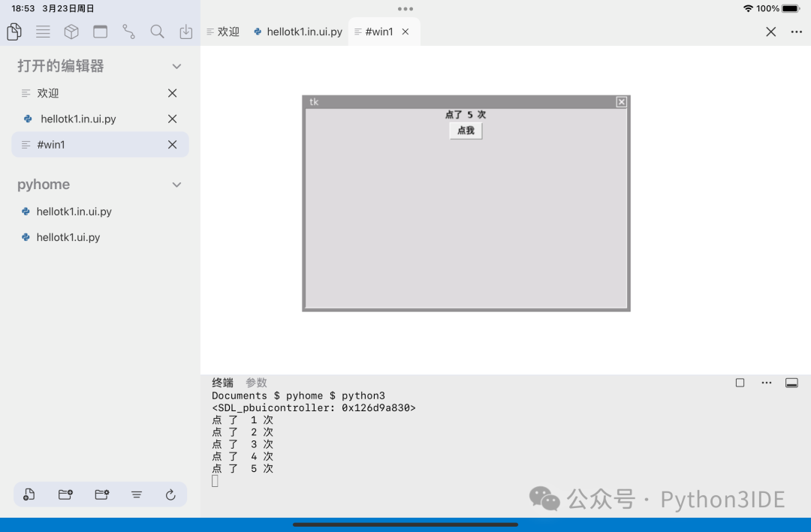Open the editor overflow menu with three dots
The image size is (811, 532).
(x=796, y=32)
